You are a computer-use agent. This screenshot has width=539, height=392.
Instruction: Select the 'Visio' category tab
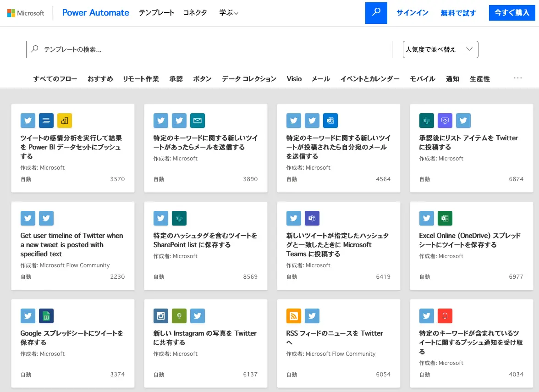click(294, 79)
